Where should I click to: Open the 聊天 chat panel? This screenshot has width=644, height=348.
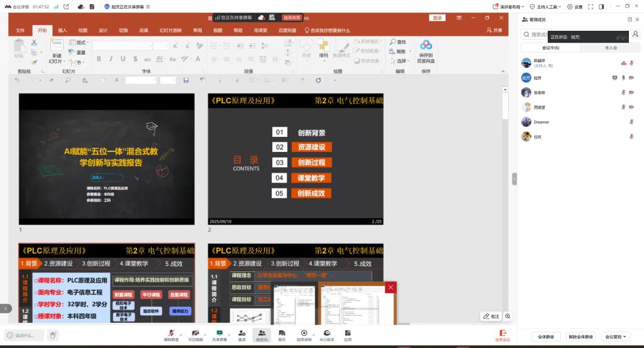(x=282, y=333)
